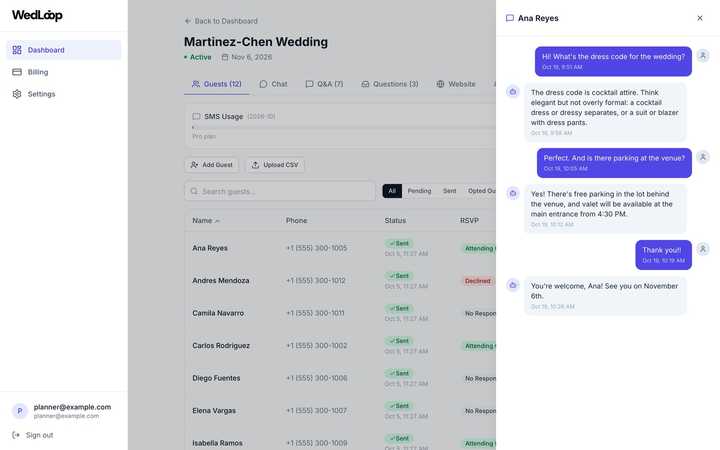
Task: Click bot avatar beside You're welcome reply
Action: pyautogui.click(x=513, y=285)
